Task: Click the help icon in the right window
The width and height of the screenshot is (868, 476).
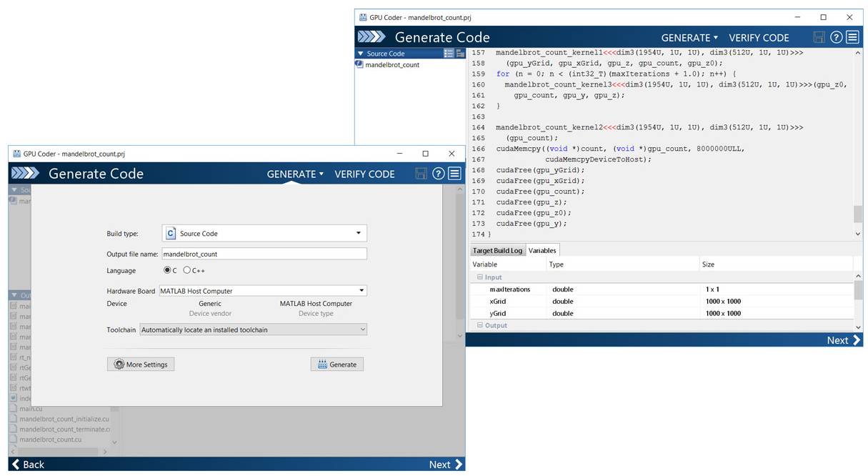Action: (x=836, y=37)
